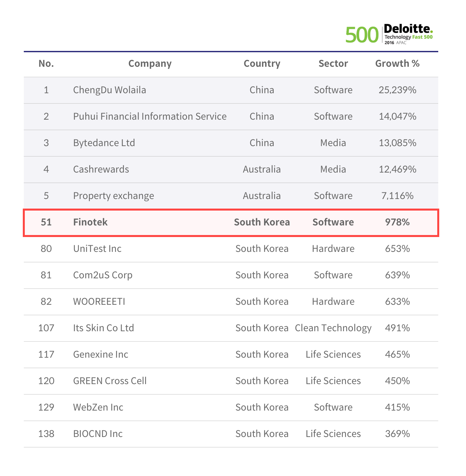
Task: Click the Growth % column header
Action: click(398, 63)
